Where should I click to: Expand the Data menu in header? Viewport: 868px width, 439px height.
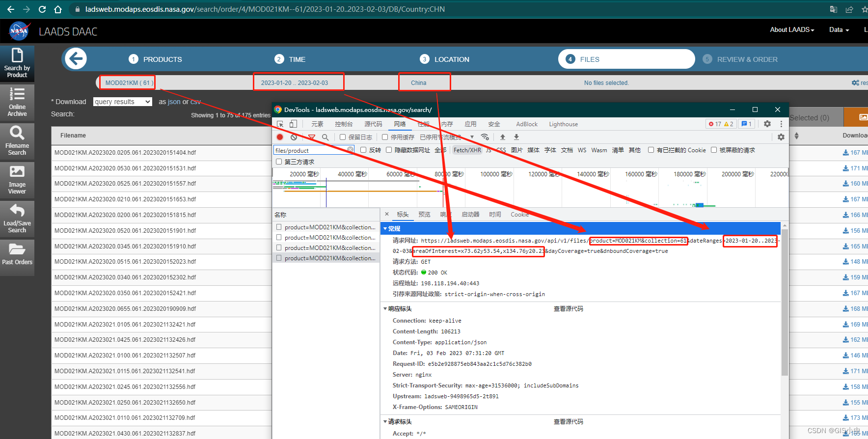pyautogui.click(x=839, y=29)
